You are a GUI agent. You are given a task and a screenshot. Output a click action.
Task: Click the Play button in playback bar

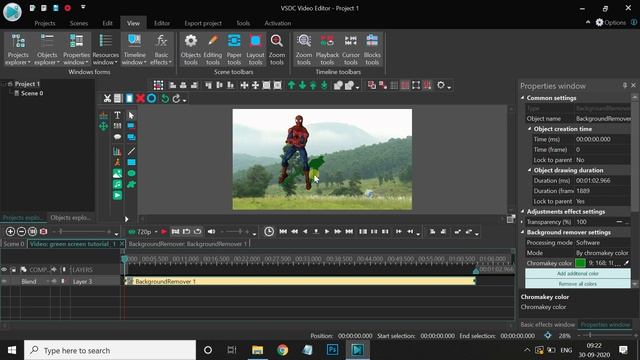327,231
